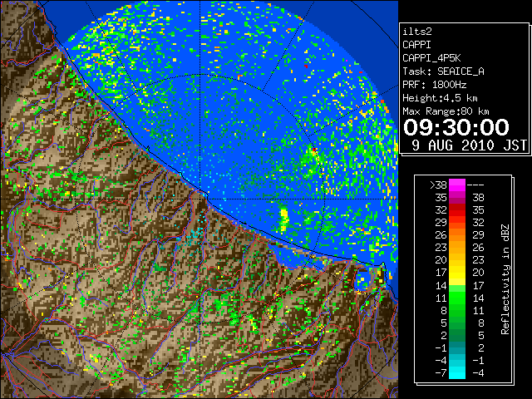Click the '-7' legend value
532x399 pixels.
pyautogui.click(x=441, y=373)
